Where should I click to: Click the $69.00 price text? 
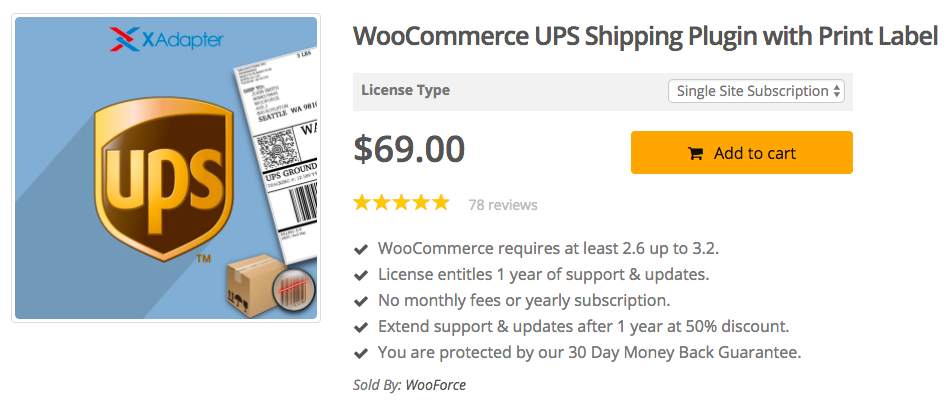click(409, 150)
